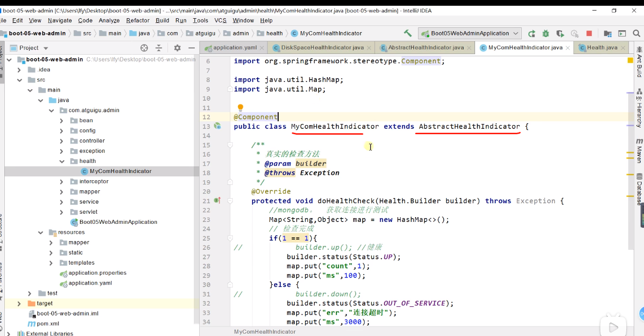
Task: Click the lightbulb intention icon at line 11
Action: coord(240,108)
